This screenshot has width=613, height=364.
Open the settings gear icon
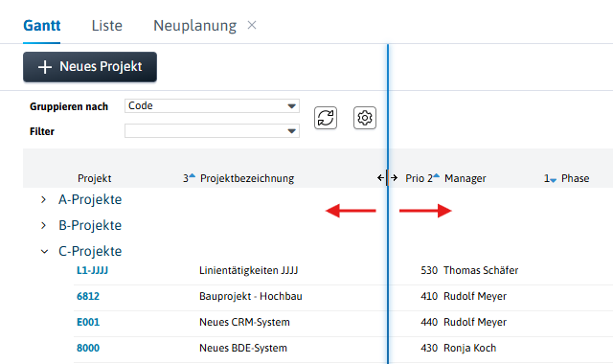click(x=365, y=118)
